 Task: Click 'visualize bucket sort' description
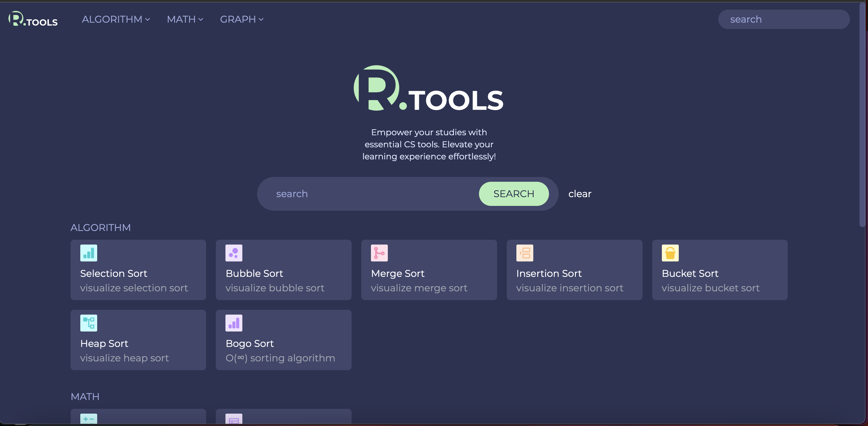(711, 288)
